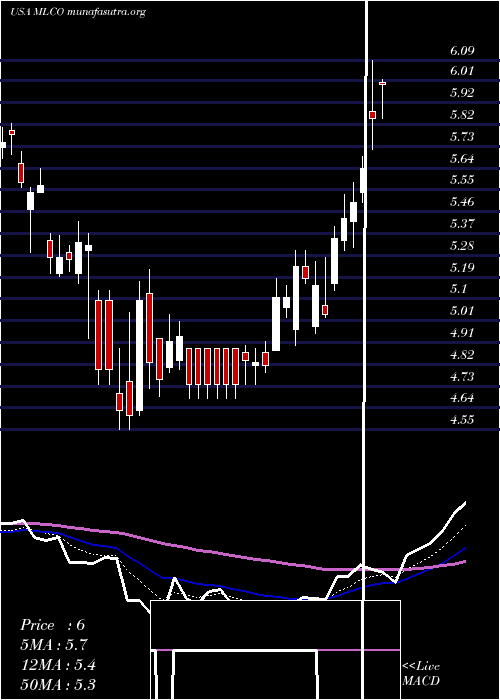
Task: Click the 5.28 price axis label
Action: click(462, 246)
